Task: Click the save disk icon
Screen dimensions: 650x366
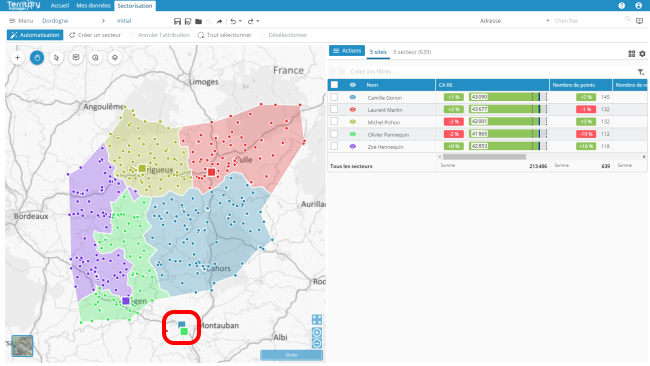Action: (x=177, y=21)
